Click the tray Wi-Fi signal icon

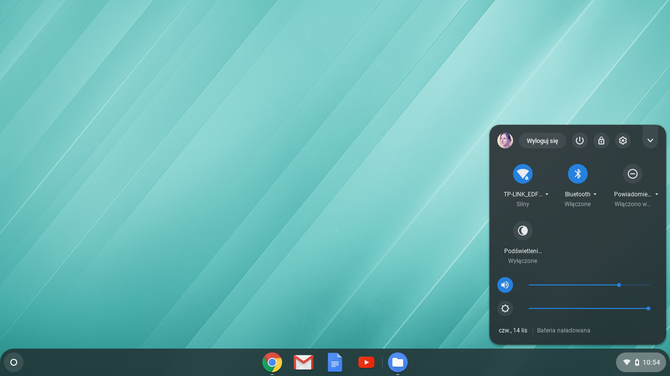pos(626,362)
